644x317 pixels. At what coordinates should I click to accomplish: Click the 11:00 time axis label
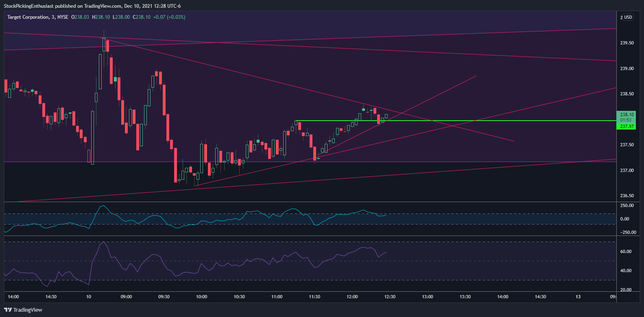[x=277, y=297]
